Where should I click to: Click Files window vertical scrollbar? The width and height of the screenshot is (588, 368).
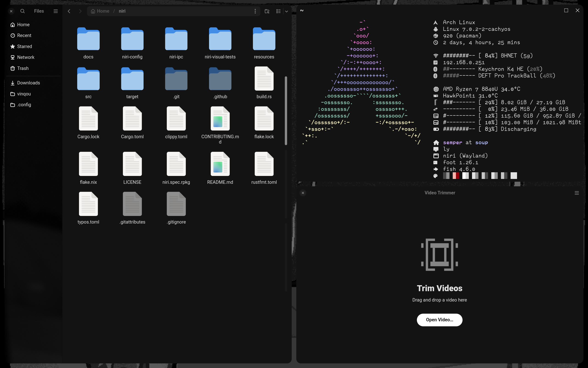(x=286, y=111)
